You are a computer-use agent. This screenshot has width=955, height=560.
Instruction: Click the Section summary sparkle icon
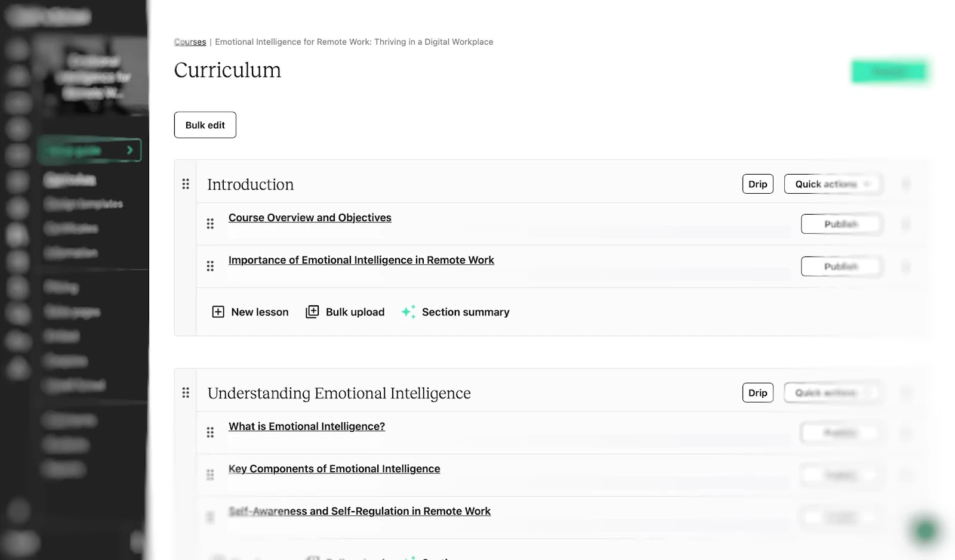(x=408, y=312)
